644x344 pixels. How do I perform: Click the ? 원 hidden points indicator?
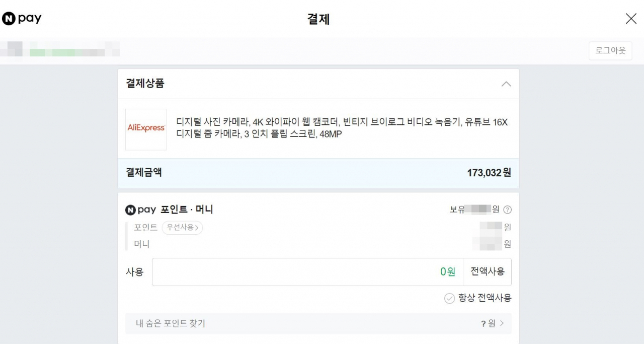tap(492, 323)
